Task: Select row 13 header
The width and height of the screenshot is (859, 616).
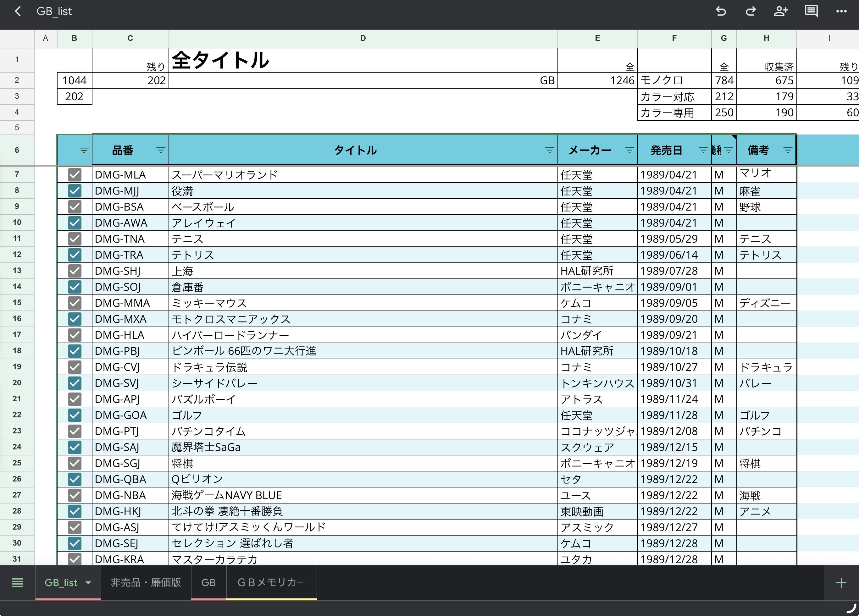Action: click(17, 271)
